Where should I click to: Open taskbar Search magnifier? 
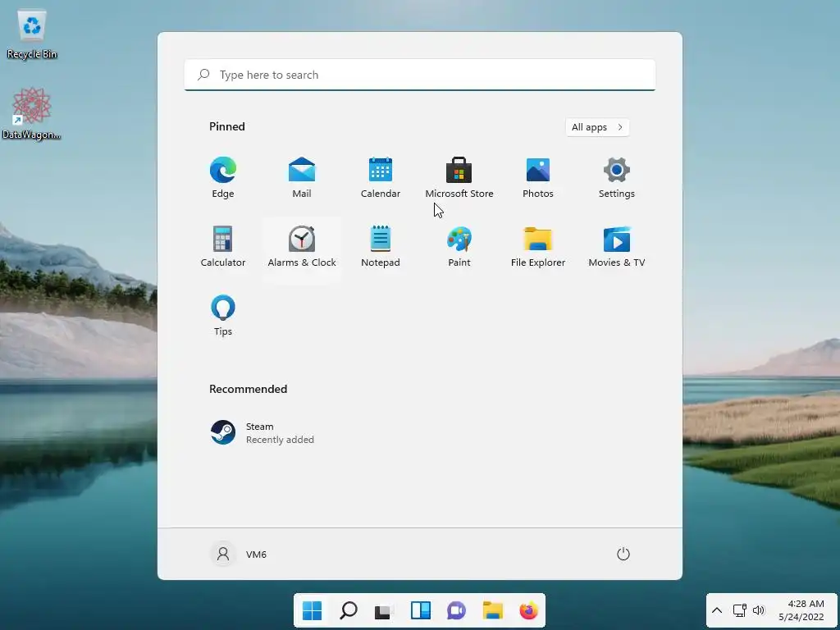pyautogui.click(x=348, y=610)
